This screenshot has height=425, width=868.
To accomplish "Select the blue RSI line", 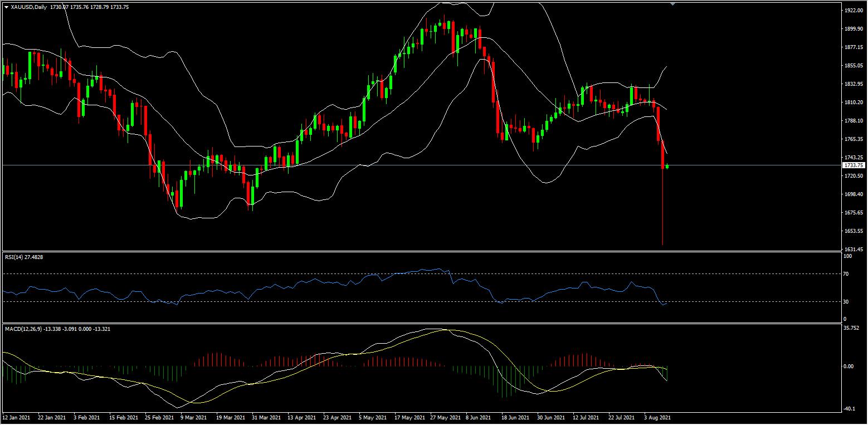I will point(334,283).
